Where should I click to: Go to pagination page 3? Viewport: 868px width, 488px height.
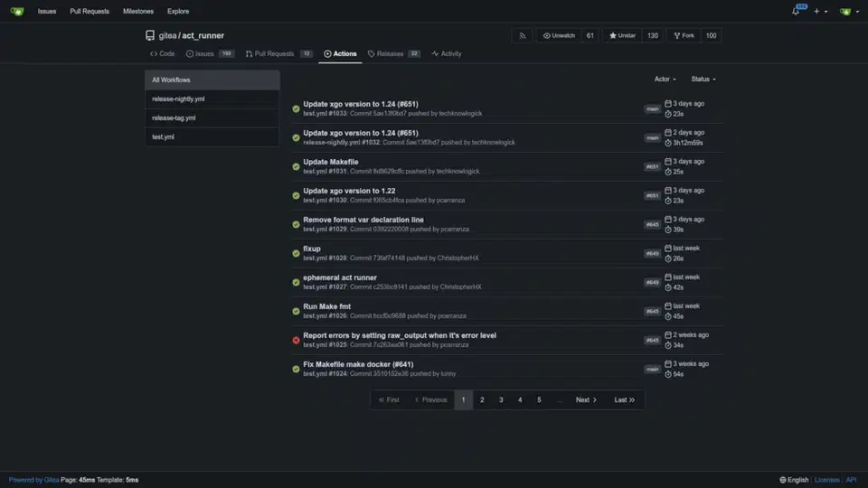pyautogui.click(x=501, y=400)
